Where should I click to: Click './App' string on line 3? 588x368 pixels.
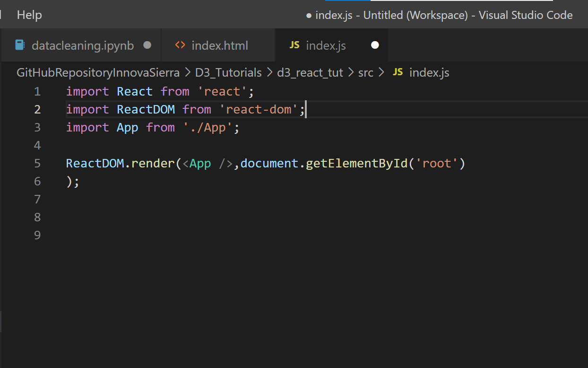pos(208,127)
